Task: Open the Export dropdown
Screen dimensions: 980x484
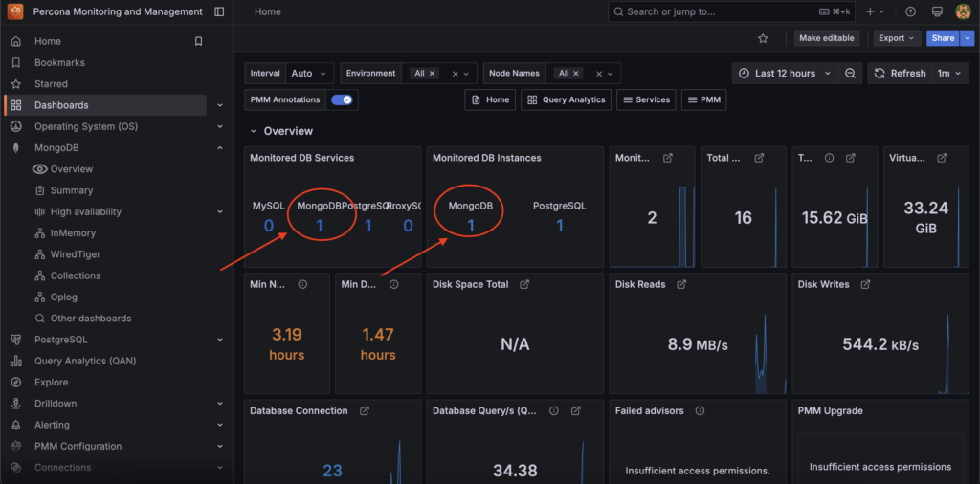Action: (x=897, y=38)
